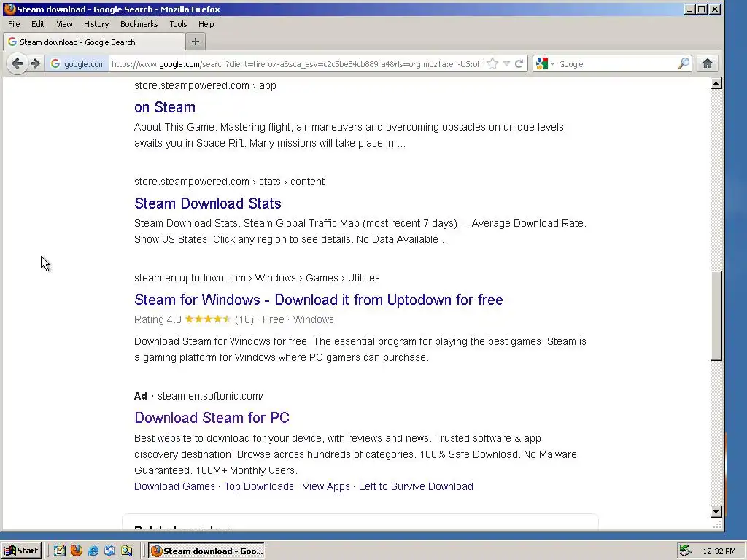Open the File menu
The width and height of the screenshot is (747, 560).
[x=14, y=24]
